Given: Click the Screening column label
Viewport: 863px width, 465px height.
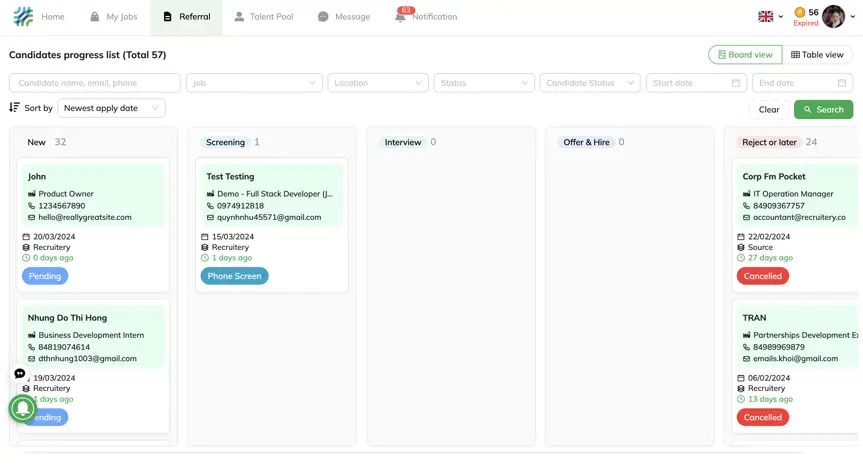Looking at the screenshot, I should click(x=225, y=143).
